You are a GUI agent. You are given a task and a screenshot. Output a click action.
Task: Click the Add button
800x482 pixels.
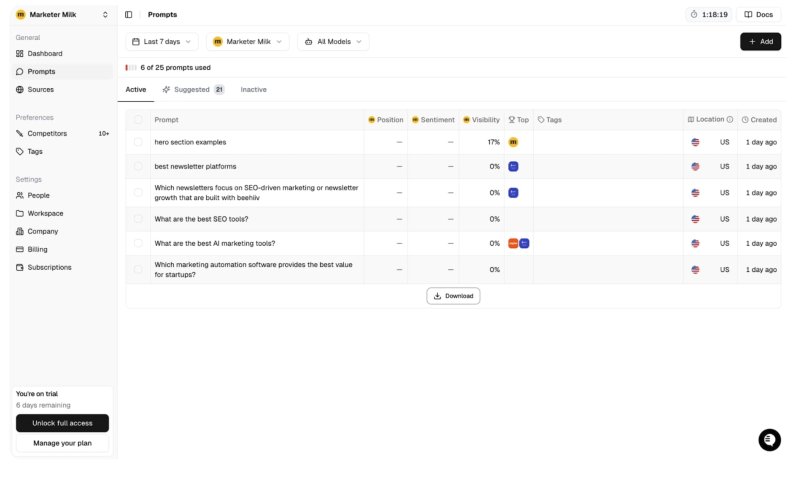tap(760, 42)
